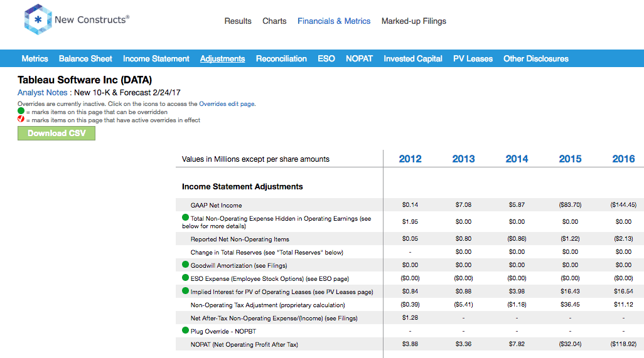Viewport: 644px width, 358px height.
Task: Click the New Constructs brand name text
Action: pyautogui.click(x=92, y=19)
